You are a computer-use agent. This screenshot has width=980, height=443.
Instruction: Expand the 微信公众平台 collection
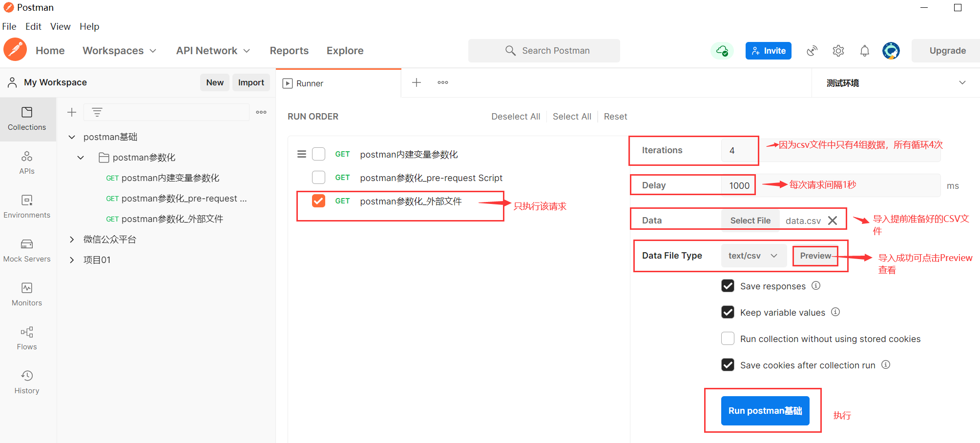pyautogui.click(x=72, y=240)
